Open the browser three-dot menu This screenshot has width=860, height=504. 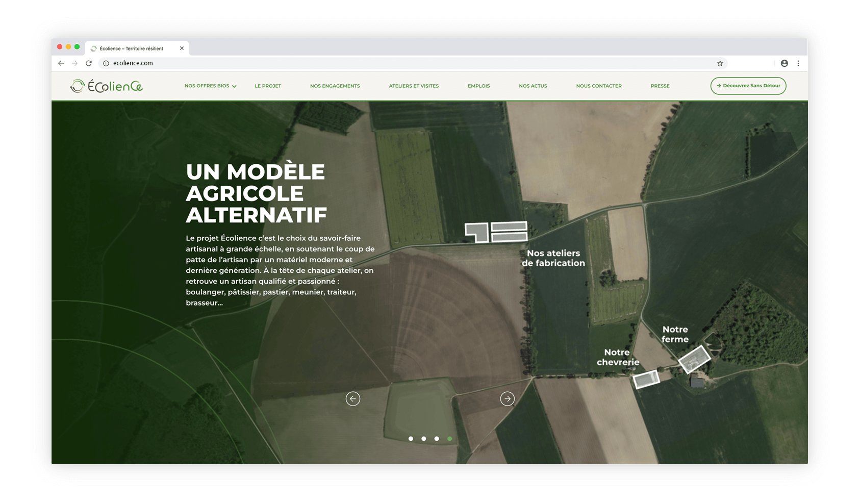coord(798,63)
